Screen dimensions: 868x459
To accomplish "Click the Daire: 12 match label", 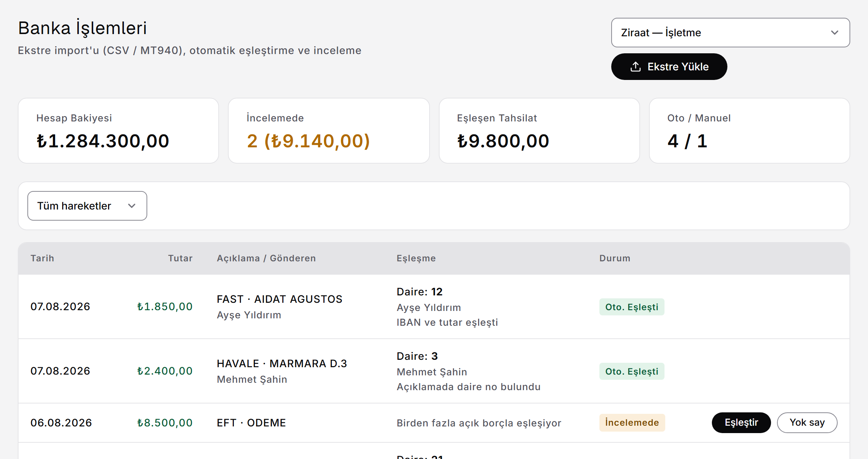I will 420,292.
